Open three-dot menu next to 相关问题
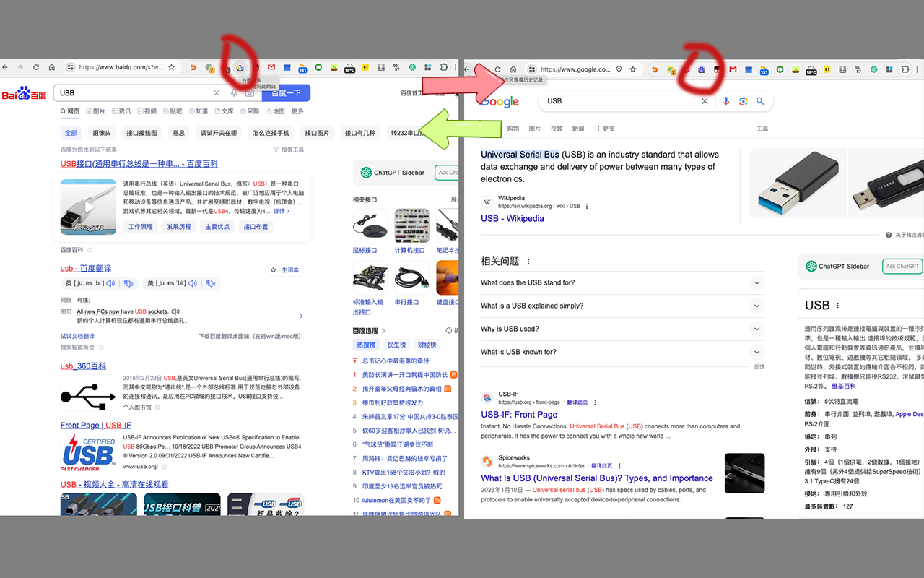 pyautogui.click(x=528, y=262)
